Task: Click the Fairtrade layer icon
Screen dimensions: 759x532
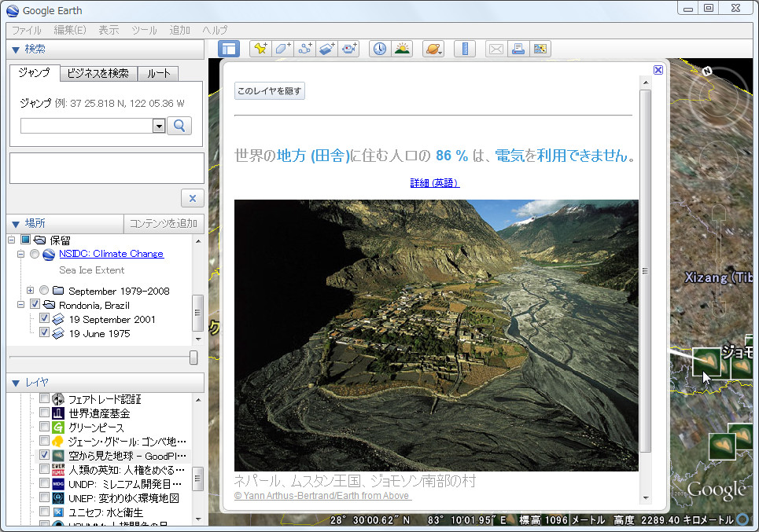Action: tap(58, 399)
